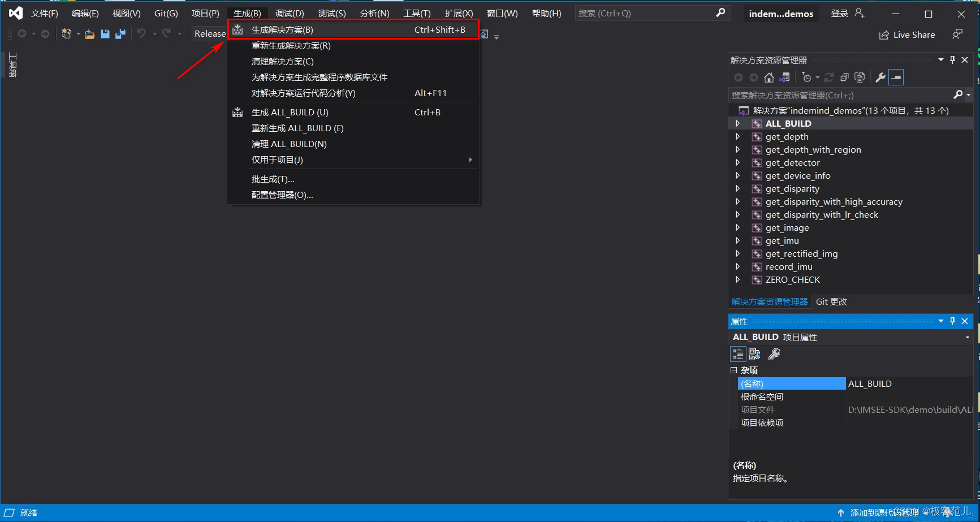The width and height of the screenshot is (980, 522).
Task: Pin the Solution Explorer panel
Action: 953,60
